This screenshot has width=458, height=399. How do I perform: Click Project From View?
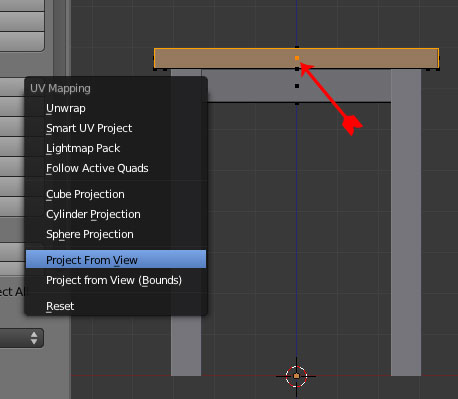[x=116, y=259]
